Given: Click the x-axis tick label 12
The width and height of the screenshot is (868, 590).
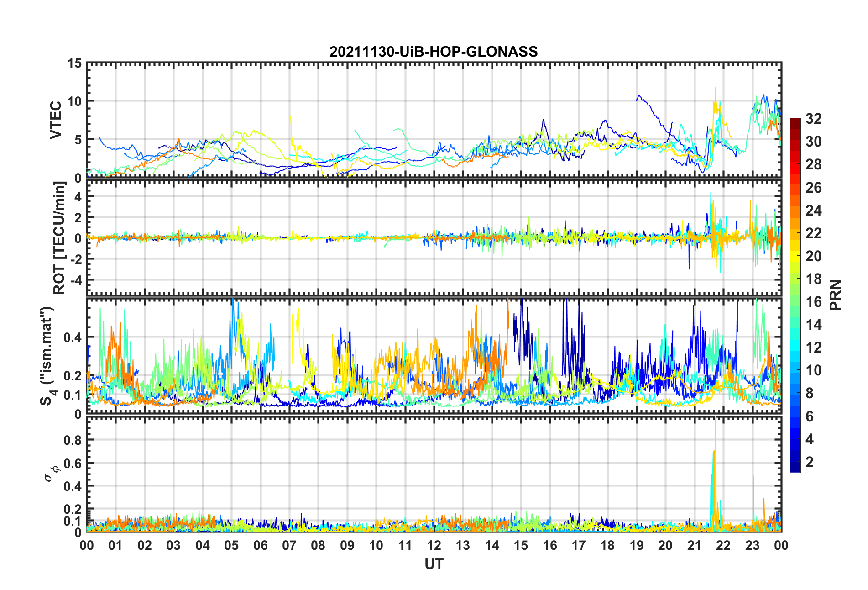Looking at the screenshot, I should coord(434,545).
